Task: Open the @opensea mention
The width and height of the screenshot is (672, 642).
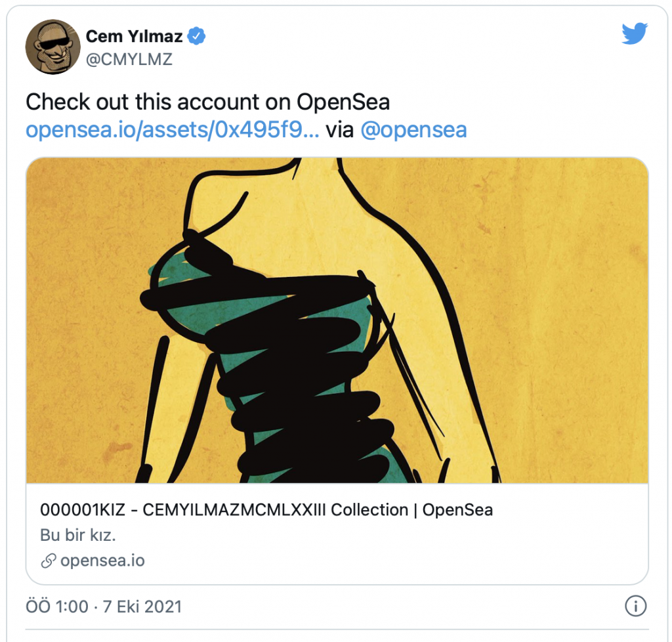Action: coord(413,130)
